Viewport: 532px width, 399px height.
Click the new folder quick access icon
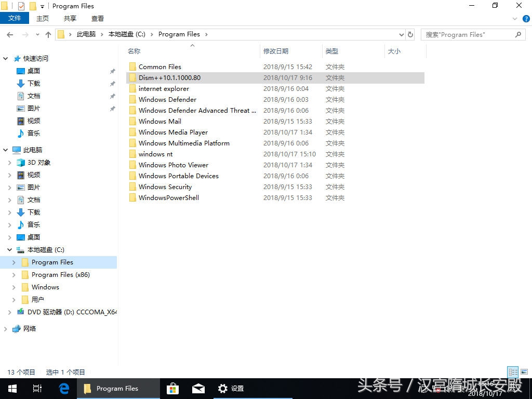(x=33, y=6)
